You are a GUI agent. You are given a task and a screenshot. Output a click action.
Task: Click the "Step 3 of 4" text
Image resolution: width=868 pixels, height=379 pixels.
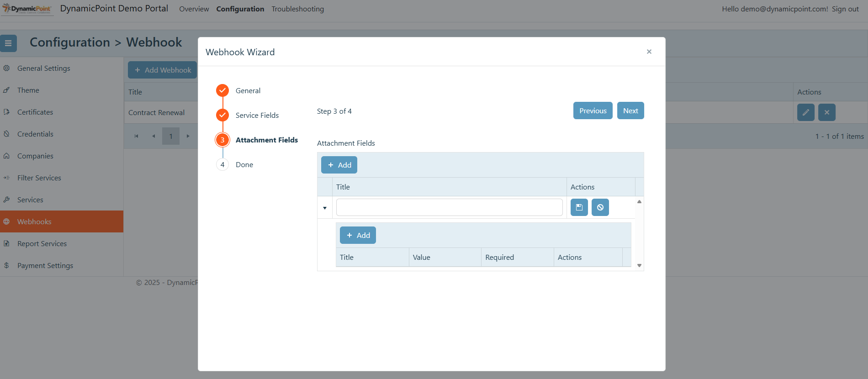pos(334,111)
